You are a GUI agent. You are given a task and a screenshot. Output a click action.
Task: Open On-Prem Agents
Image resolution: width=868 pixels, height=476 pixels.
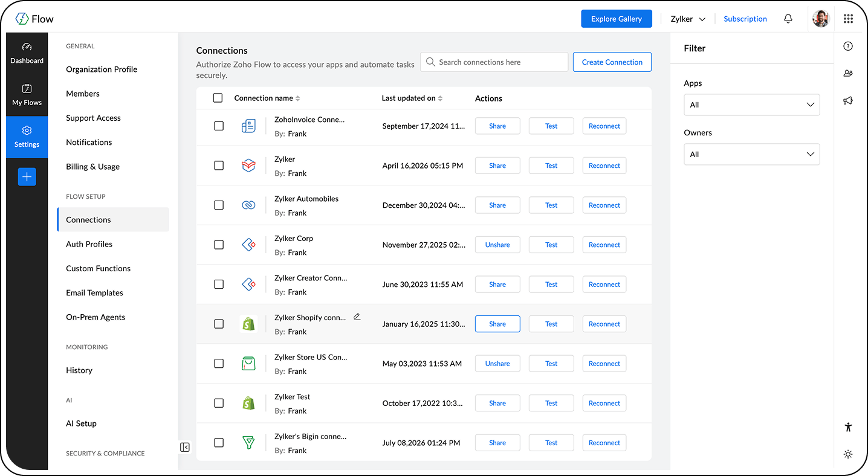96,317
